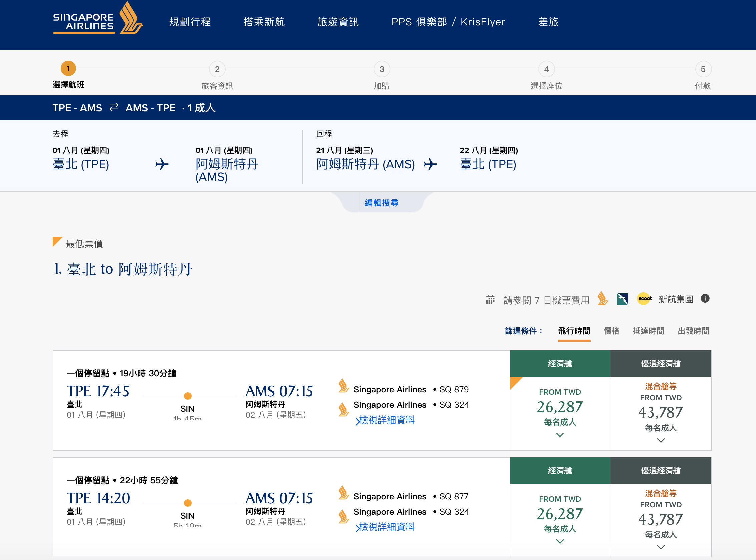The width and height of the screenshot is (756, 560).
Task: Open the 差旅 menu
Action: click(548, 22)
